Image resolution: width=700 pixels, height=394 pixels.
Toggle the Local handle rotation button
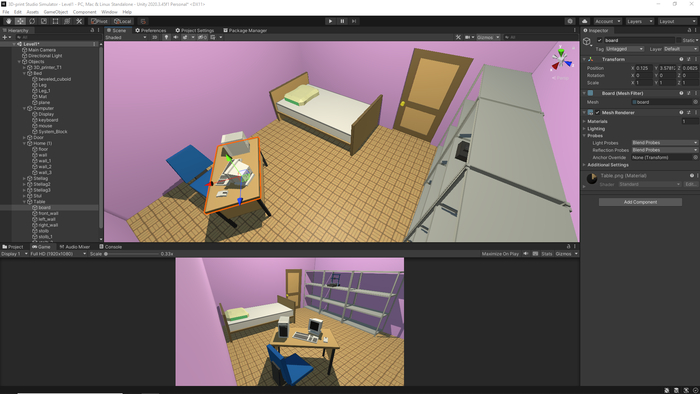122,21
